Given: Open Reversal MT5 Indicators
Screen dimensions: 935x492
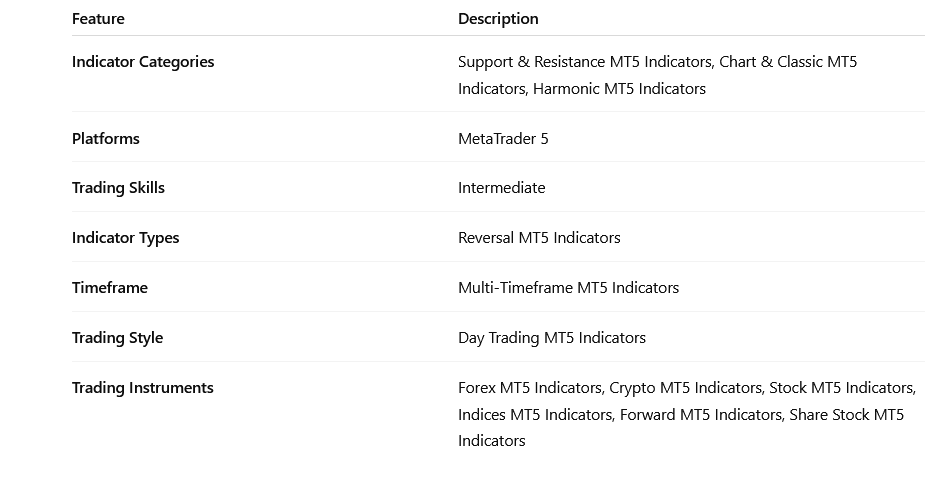Looking at the screenshot, I should (x=539, y=238).
